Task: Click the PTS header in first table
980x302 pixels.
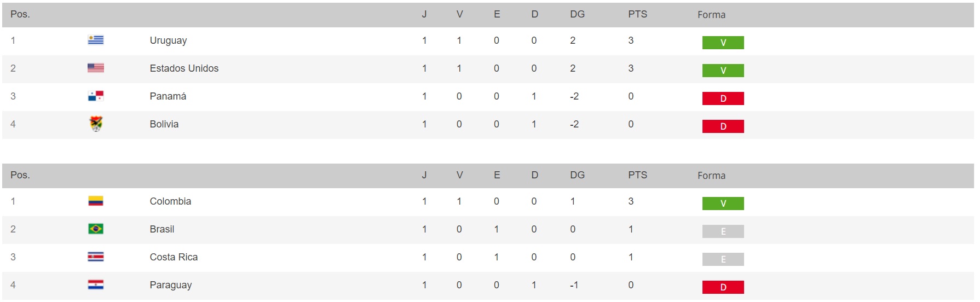Action: 637,14
